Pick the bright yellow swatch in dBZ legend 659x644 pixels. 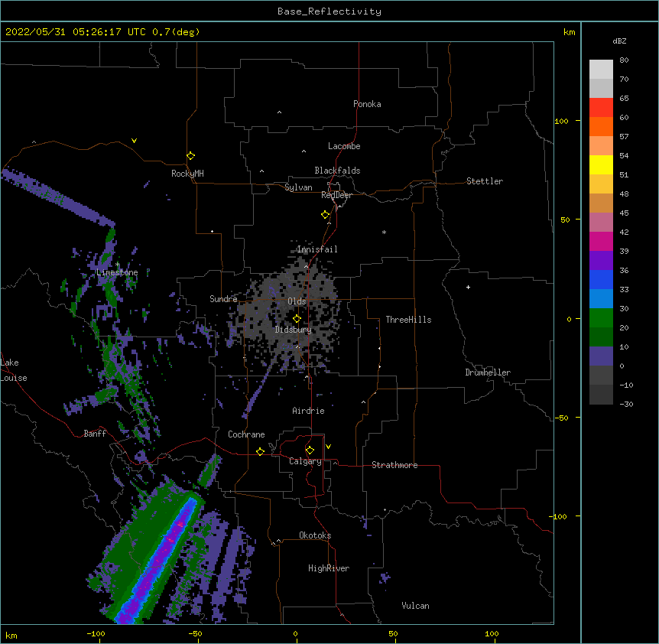click(601, 164)
